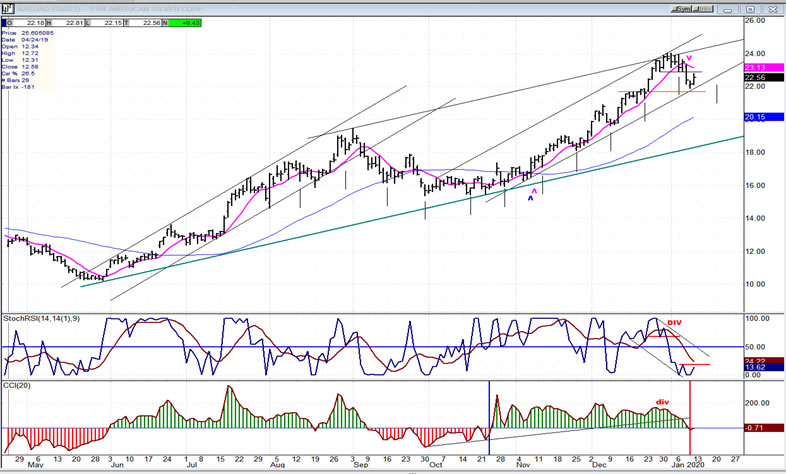Click the magenta caret marker above the blue arrow
Image resolution: width=786 pixels, height=474 pixels.
(534, 189)
